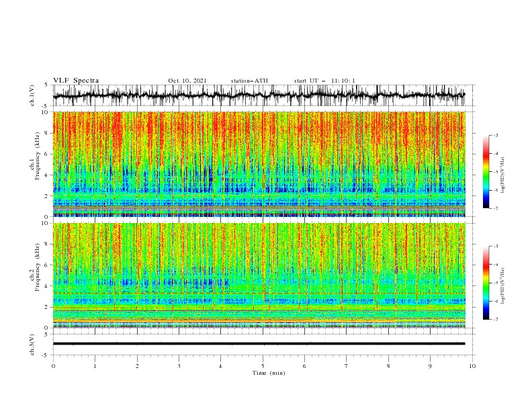The image size is (532, 411).
Task: Click the ch.1 voltage waveform trace
Action: 259,95
